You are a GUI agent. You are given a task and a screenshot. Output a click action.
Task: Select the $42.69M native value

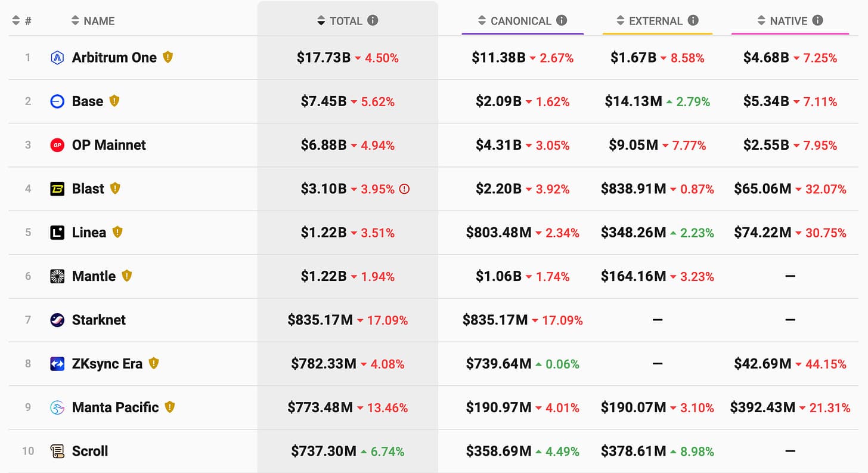pyautogui.click(x=762, y=364)
